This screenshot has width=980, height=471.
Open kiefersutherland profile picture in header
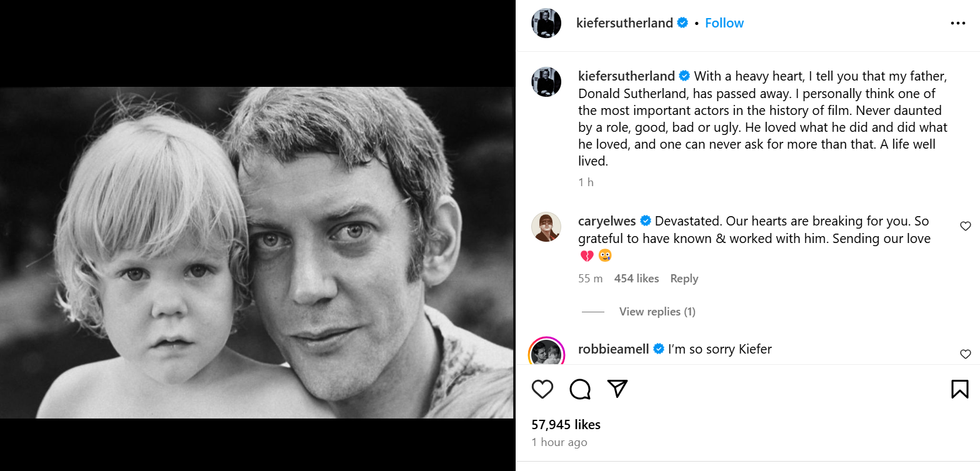pos(546,23)
